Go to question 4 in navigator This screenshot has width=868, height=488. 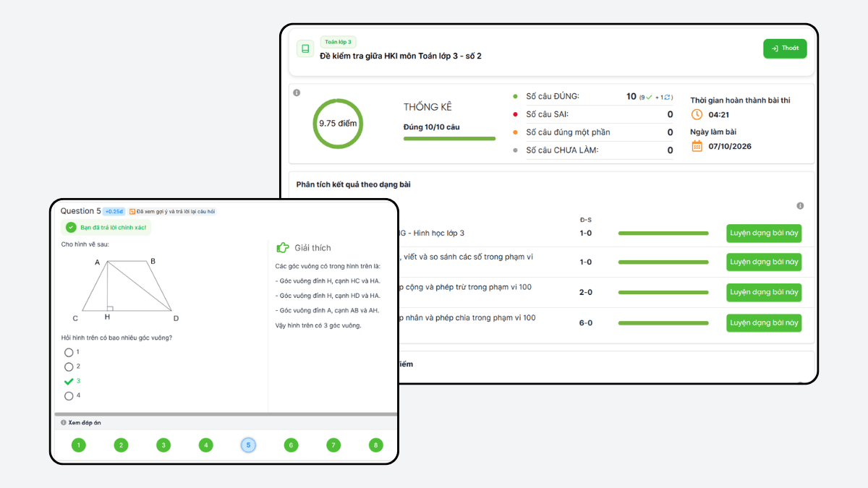206,445
